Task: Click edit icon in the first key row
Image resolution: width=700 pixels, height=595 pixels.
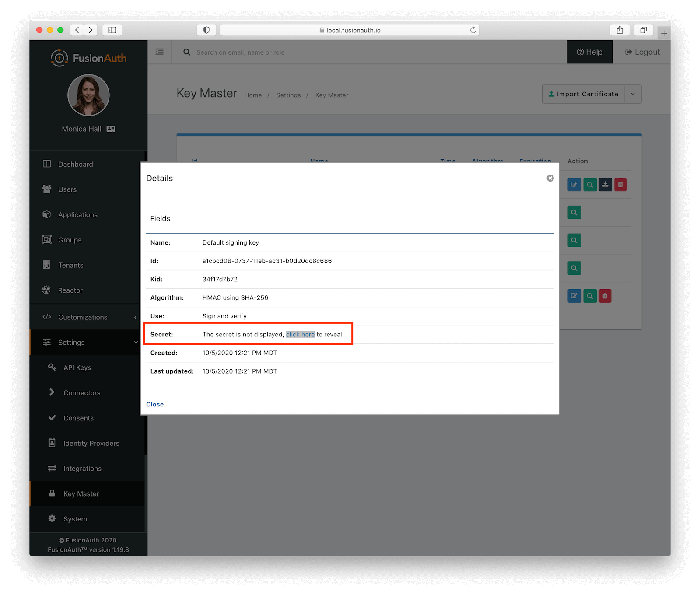Action: [x=574, y=185]
